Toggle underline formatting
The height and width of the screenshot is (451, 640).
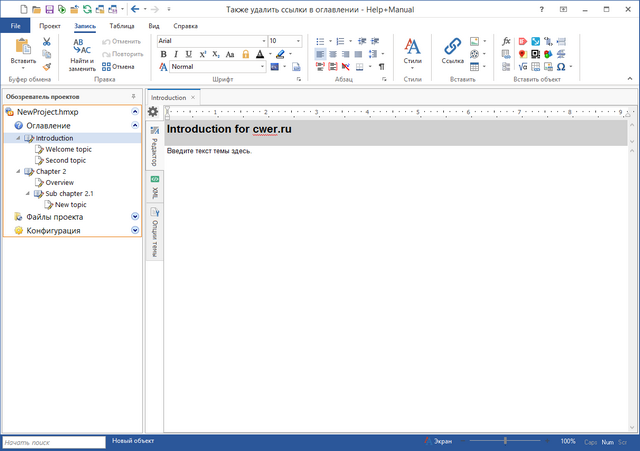189,54
